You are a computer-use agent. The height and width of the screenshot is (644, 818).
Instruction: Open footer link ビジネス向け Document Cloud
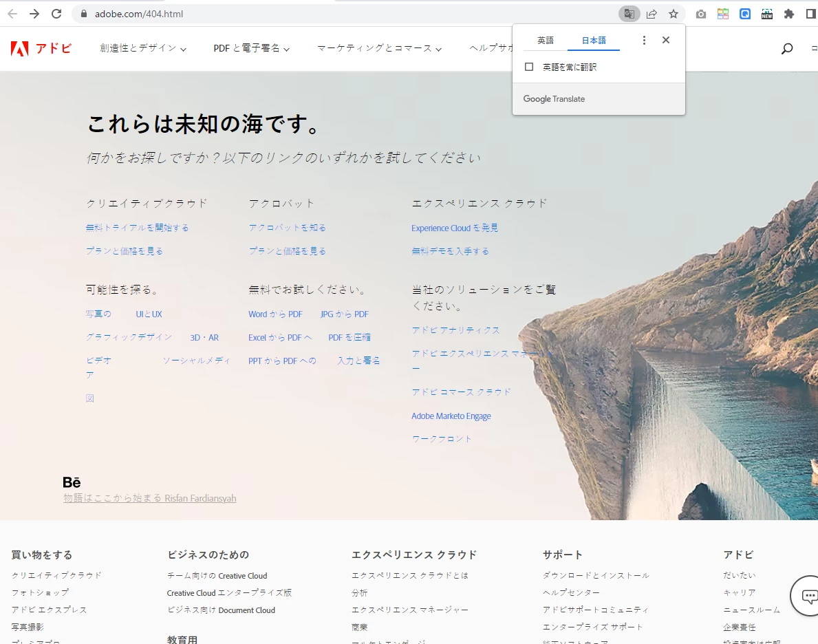tap(222, 610)
